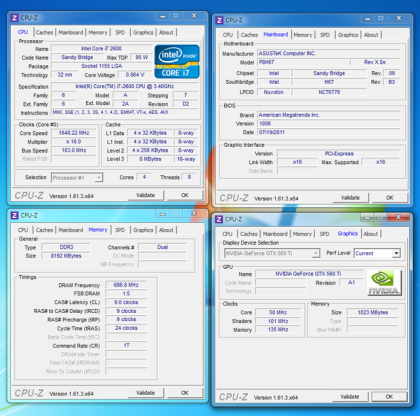Open Graphics tab in CPU window
This screenshot has height=416, width=420.
pyautogui.click(x=143, y=32)
